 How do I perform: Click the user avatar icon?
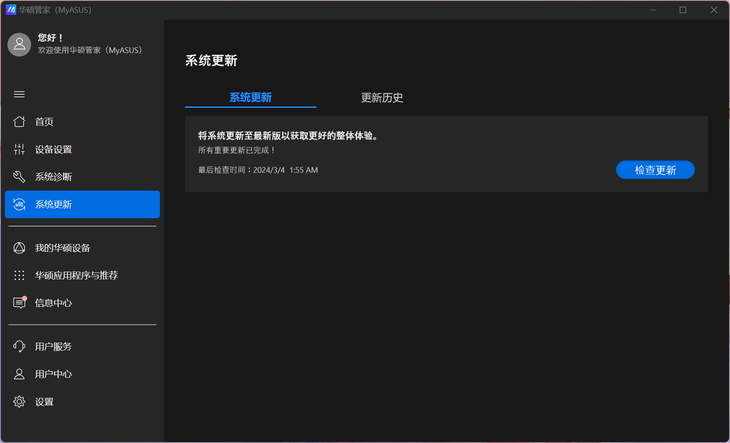(x=19, y=45)
